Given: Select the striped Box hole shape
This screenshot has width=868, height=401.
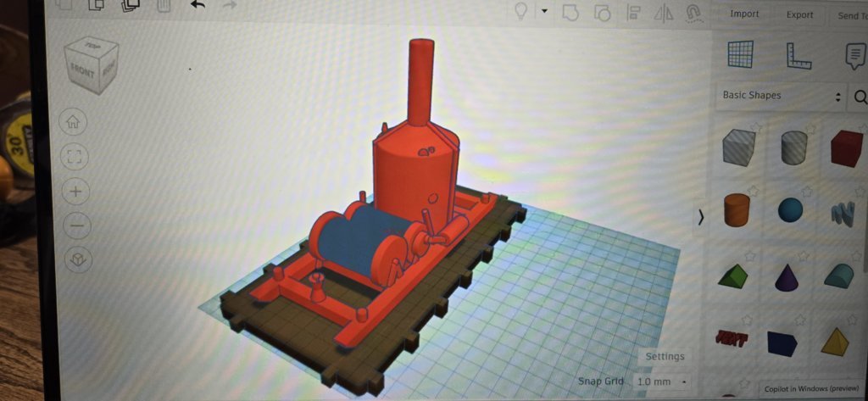Looking at the screenshot, I should pos(738,148).
